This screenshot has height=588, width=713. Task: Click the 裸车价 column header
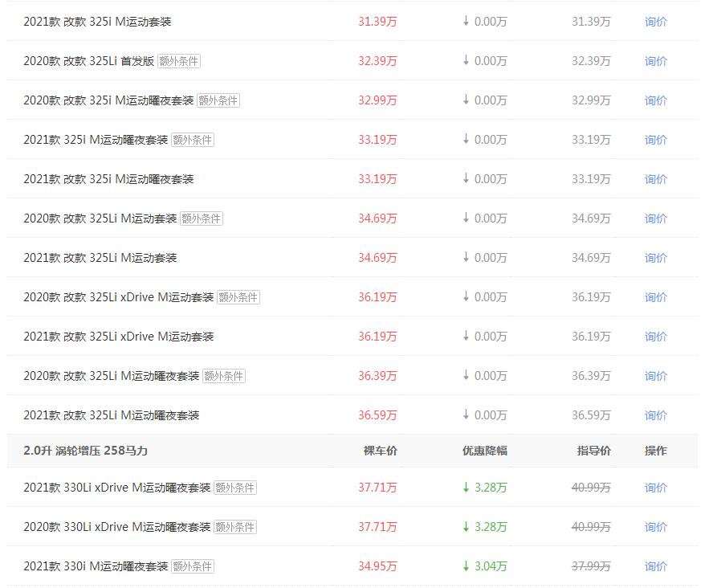tap(380, 451)
